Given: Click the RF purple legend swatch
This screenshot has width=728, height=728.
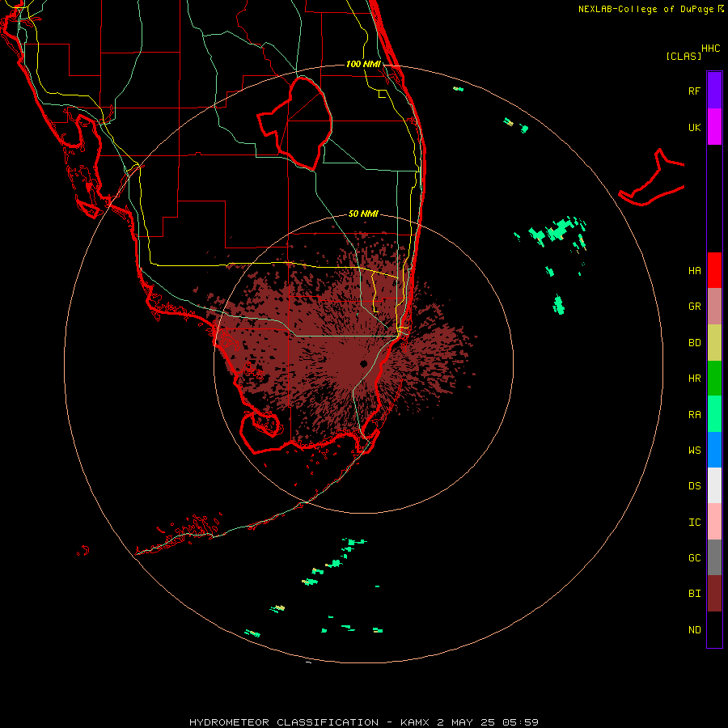Looking at the screenshot, I should [x=714, y=91].
